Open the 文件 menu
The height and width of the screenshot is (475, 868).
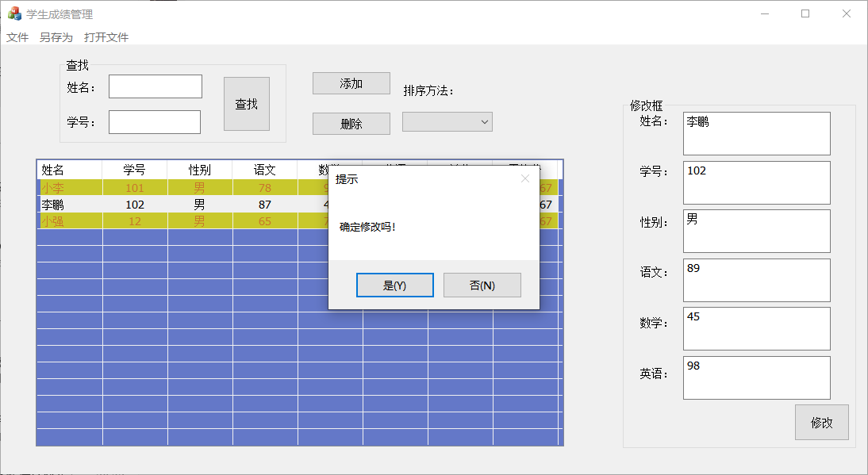(x=17, y=37)
